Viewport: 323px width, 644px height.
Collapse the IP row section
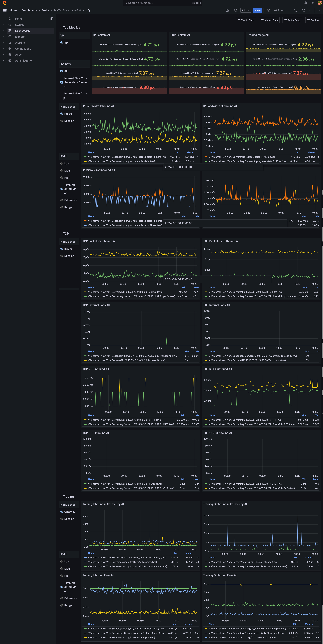pyautogui.click(x=63, y=98)
